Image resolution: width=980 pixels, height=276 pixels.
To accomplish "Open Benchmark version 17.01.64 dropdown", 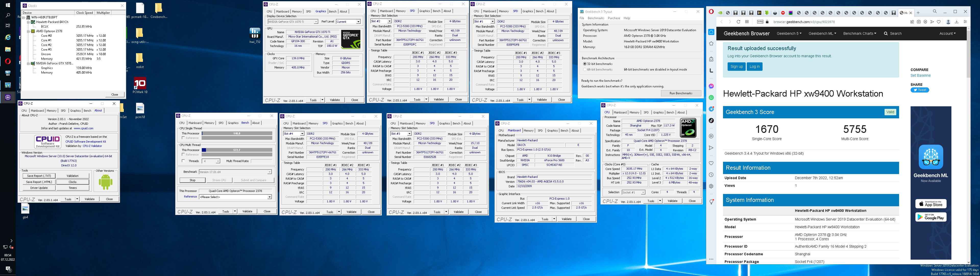I will (236, 172).
